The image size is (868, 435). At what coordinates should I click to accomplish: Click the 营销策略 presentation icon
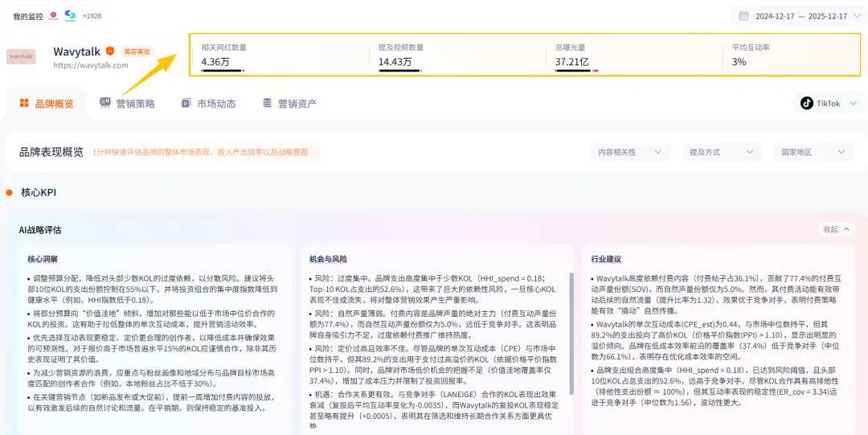105,104
